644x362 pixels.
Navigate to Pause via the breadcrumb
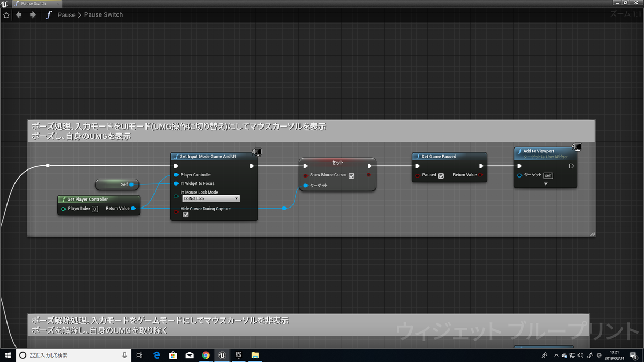(x=66, y=14)
